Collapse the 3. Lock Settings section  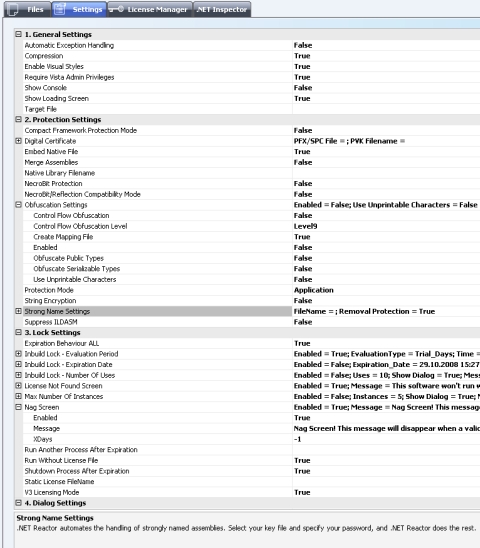coord(19,332)
